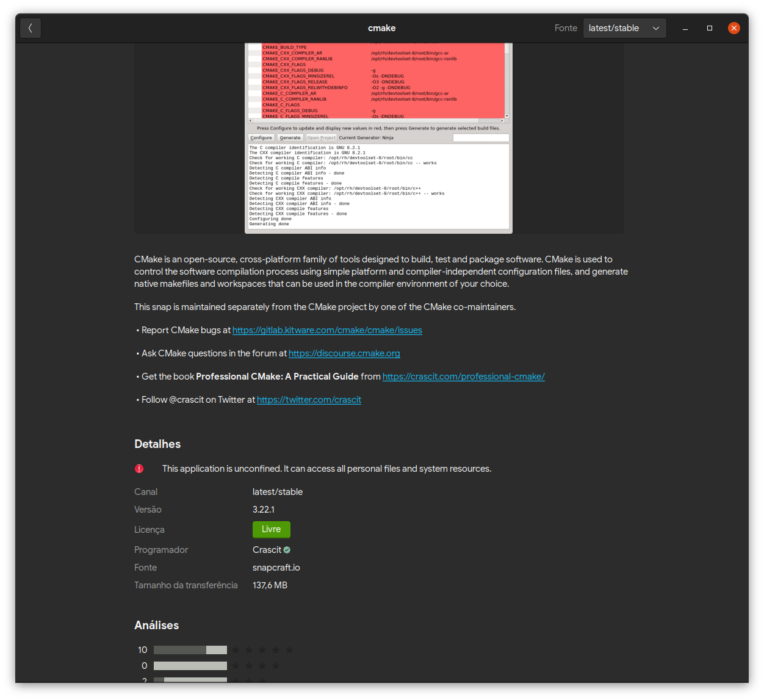Click the red unconfined warning icon
Viewport: 764px width, 700px height.
(139, 469)
